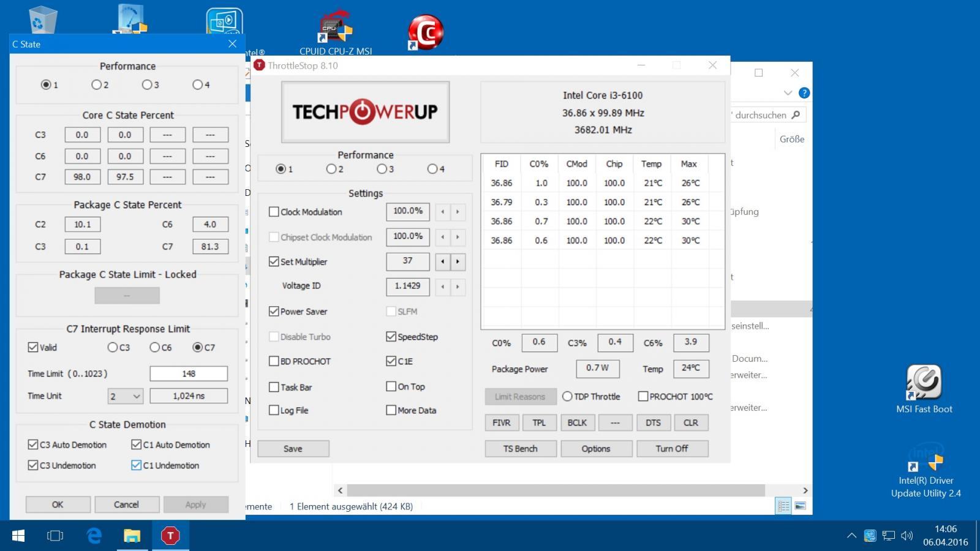Show hidden tray icons chevron
980x551 pixels.
pos(851,536)
